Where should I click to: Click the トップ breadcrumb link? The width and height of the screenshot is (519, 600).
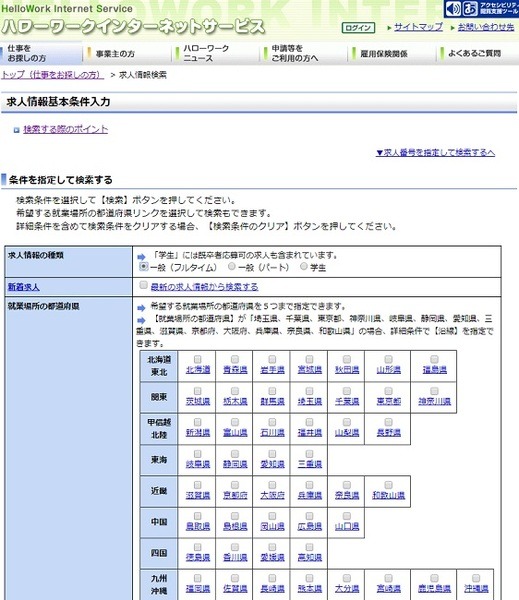(52, 75)
